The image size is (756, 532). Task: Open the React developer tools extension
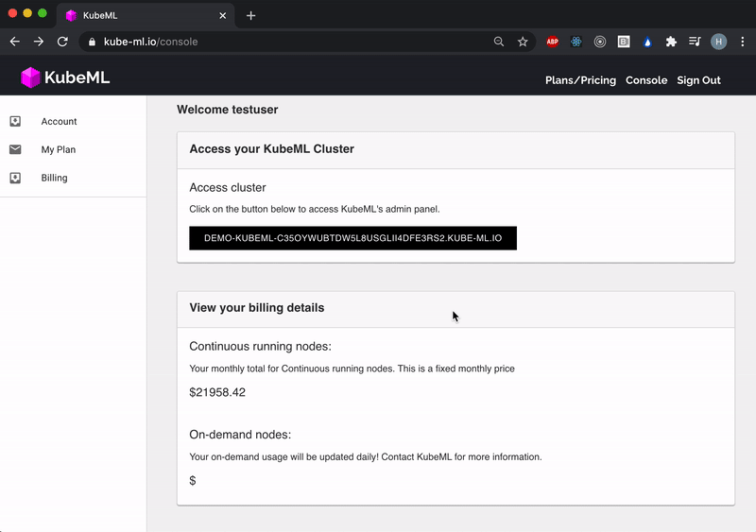click(576, 42)
